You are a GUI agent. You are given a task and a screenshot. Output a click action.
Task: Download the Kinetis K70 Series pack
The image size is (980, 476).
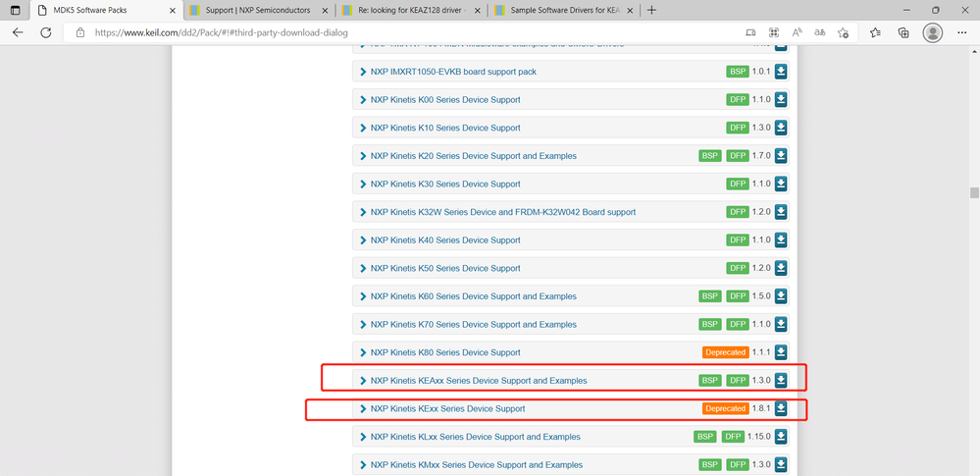pyautogui.click(x=781, y=324)
